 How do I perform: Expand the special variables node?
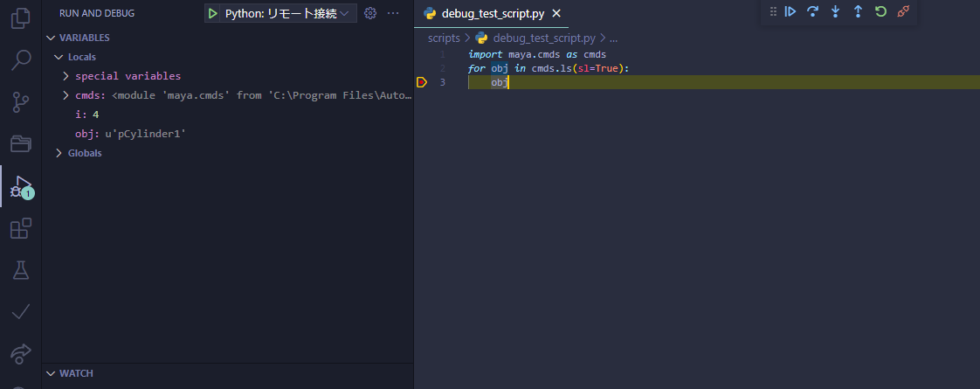pyautogui.click(x=66, y=76)
